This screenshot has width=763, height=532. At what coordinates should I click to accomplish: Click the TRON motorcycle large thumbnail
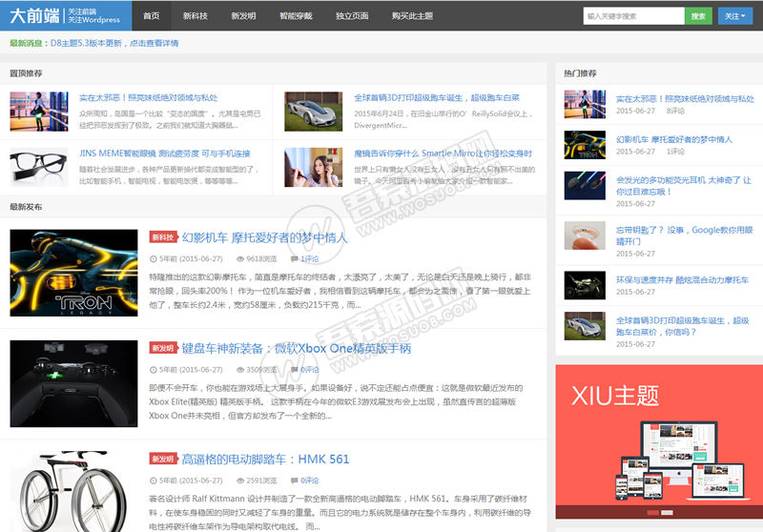(73, 273)
